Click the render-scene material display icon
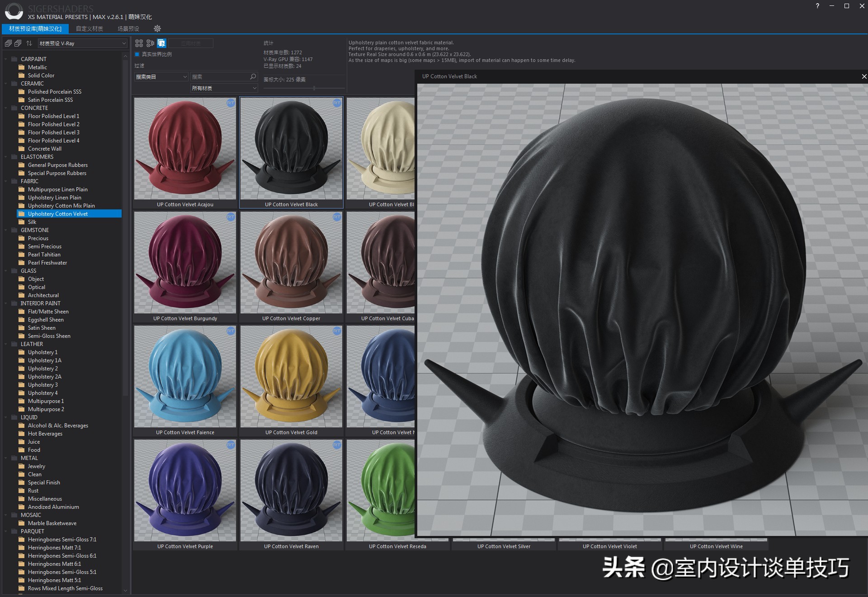Viewport: 868px width, 597px height. (x=151, y=43)
